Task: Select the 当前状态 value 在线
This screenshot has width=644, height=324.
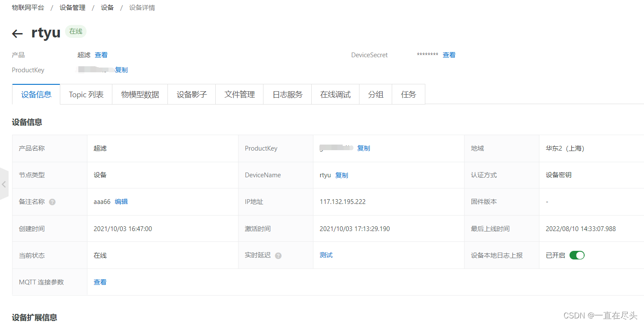Action: tap(100, 256)
